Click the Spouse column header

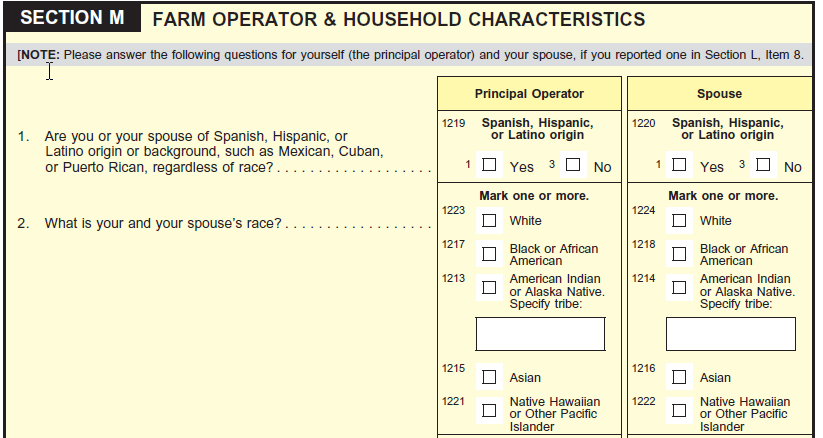(x=720, y=94)
